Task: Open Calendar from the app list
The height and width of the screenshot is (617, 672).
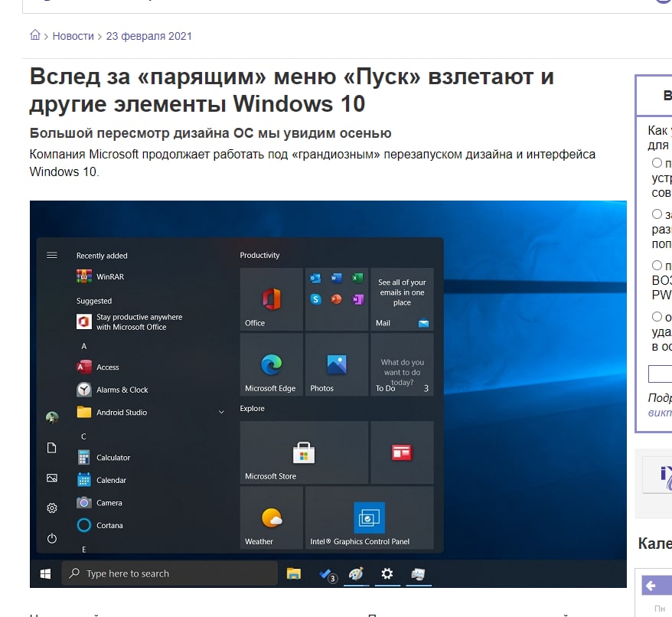Action: pos(102,480)
